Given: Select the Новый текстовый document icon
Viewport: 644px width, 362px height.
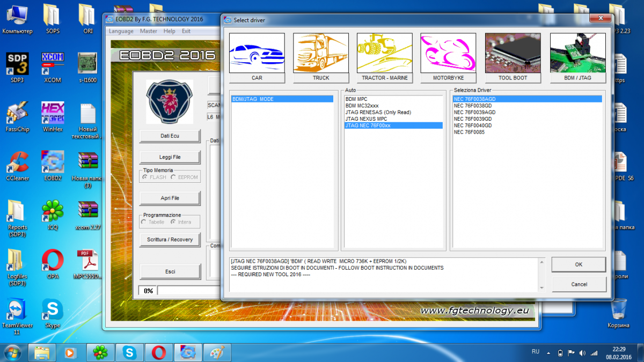Looking at the screenshot, I should pos(87,121).
